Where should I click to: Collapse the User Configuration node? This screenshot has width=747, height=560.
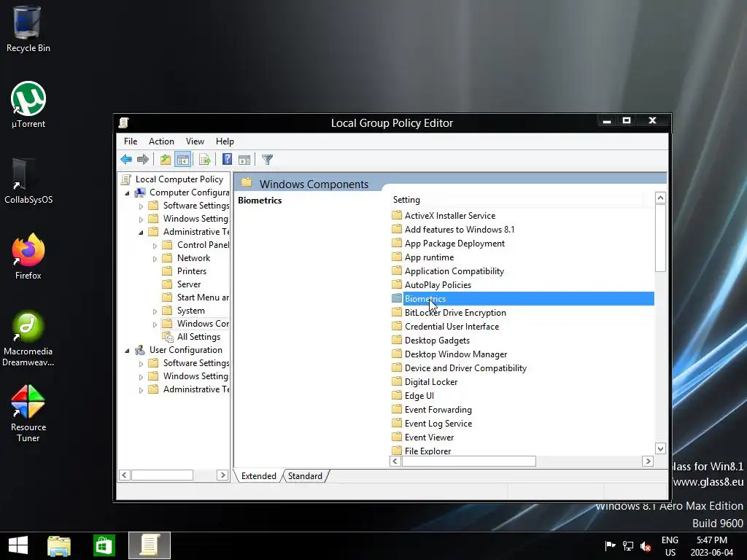127,351
